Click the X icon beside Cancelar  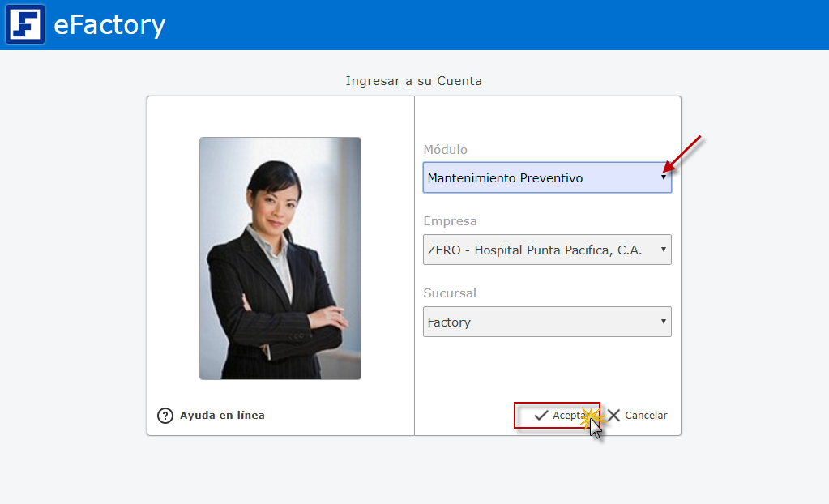click(x=614, y=416)
